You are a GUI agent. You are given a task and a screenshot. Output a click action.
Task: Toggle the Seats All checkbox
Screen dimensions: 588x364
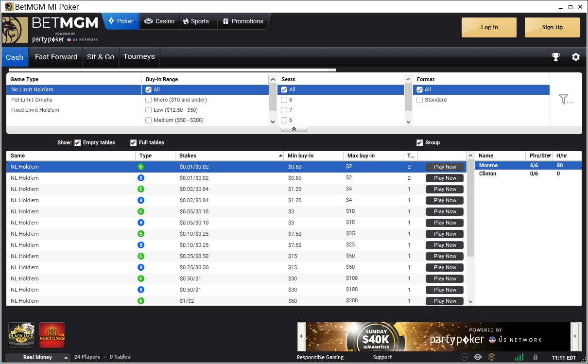click(284, 89)
